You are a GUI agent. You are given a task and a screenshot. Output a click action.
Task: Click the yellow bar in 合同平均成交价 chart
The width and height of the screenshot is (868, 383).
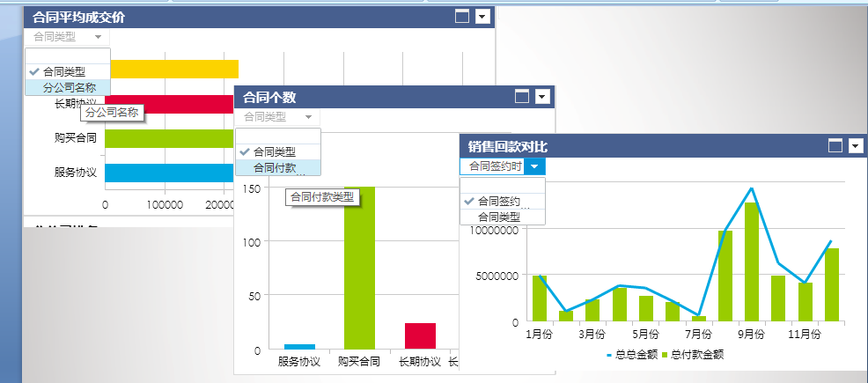pos(172,69)
